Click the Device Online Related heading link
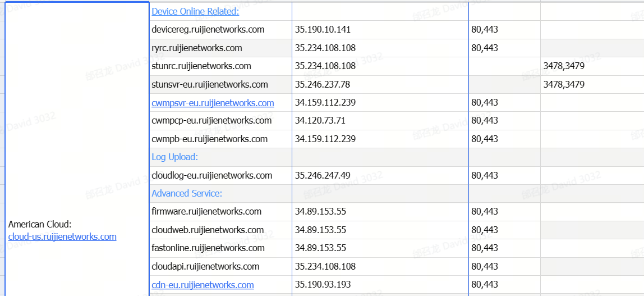 pyautogui.click(x=195, y=11)
